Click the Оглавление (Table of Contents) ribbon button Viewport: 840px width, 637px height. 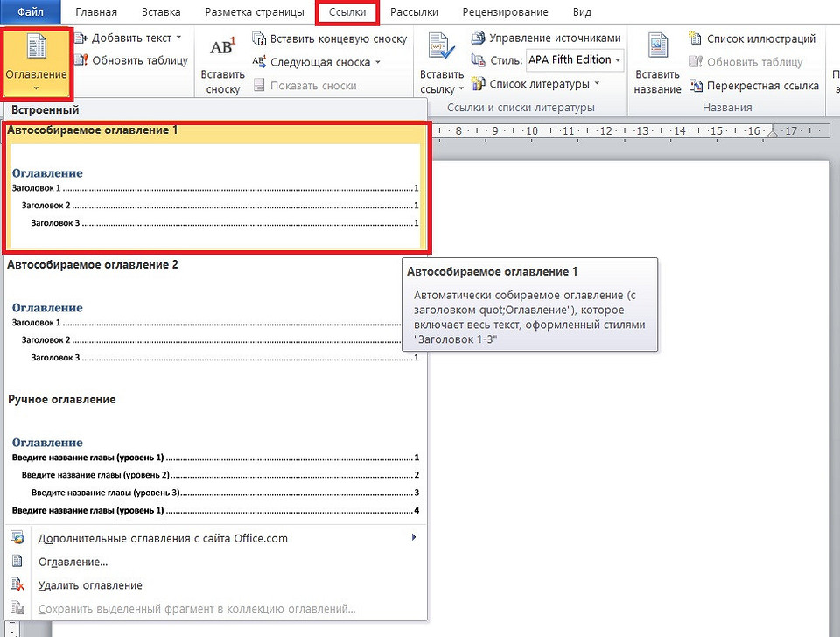(36, 63)
